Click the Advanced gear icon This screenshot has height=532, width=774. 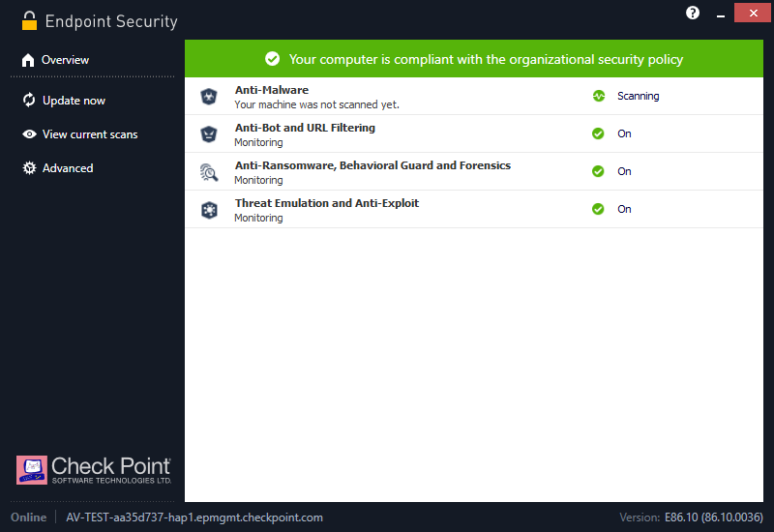point(29,168)
